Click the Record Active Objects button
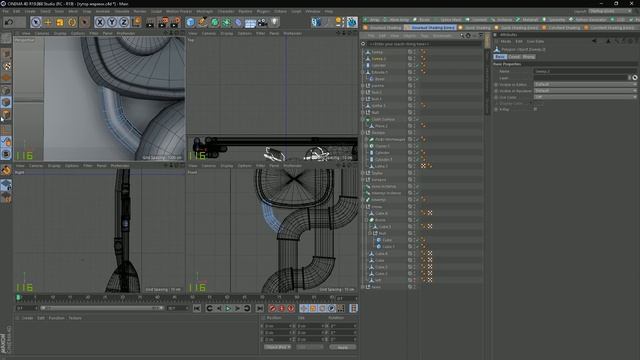The width and height of the screenshot is (640, 360). 272,308
